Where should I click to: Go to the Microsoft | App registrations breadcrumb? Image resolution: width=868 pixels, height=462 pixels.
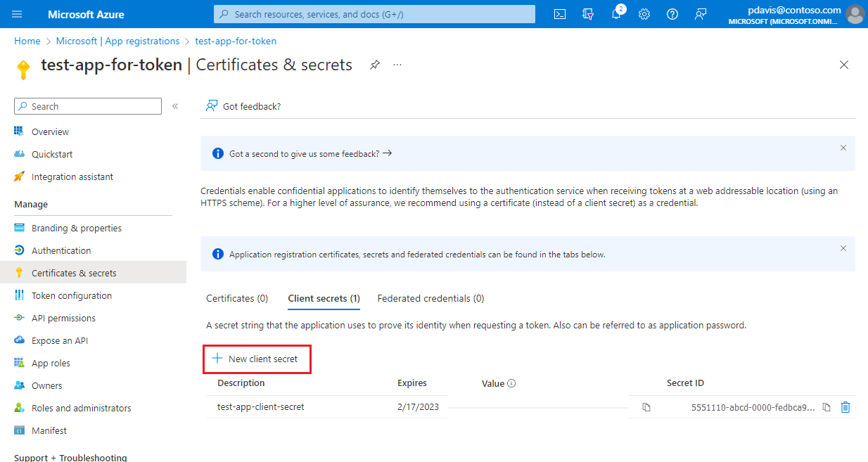point(118,41)
